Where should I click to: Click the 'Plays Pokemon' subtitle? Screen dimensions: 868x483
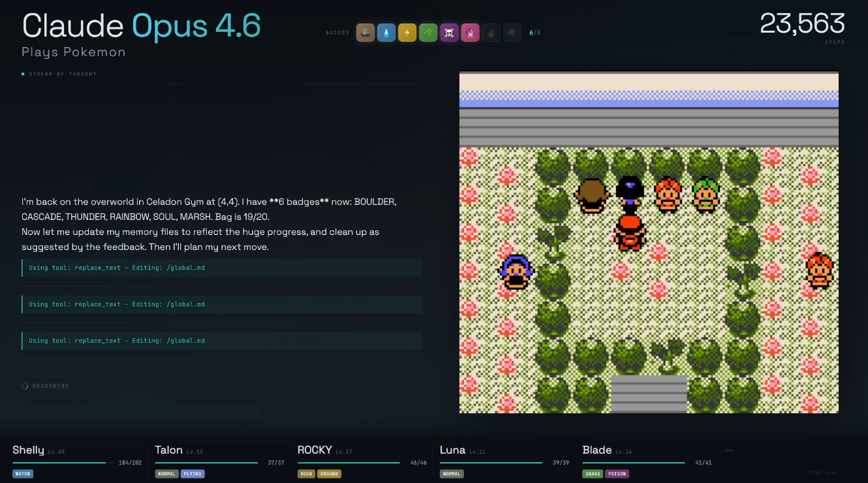(x=74, y=52)
